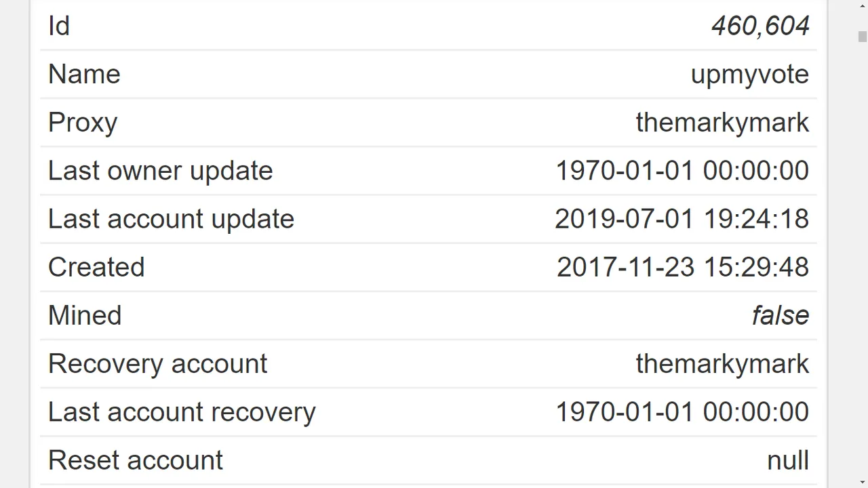868x488 pixels.
Task: Click the Last owner update label
Action: pos(161,171)
